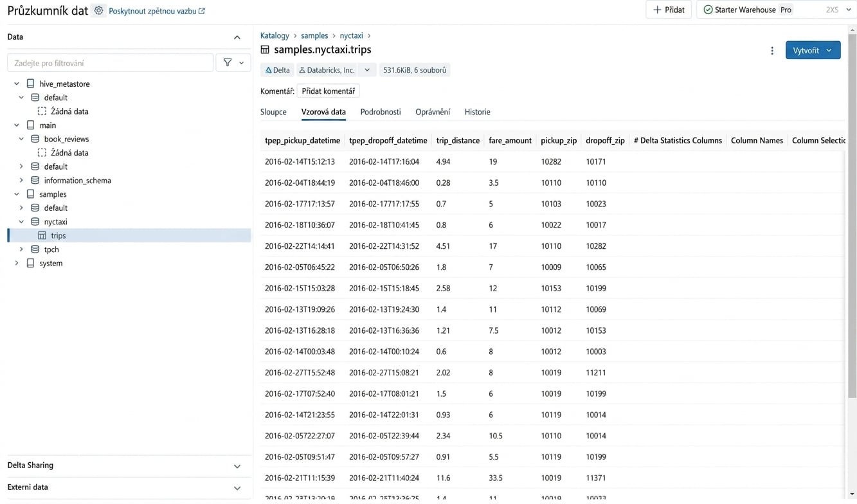Collapse the nyctaxi schema node

click(x=21, y=222)
